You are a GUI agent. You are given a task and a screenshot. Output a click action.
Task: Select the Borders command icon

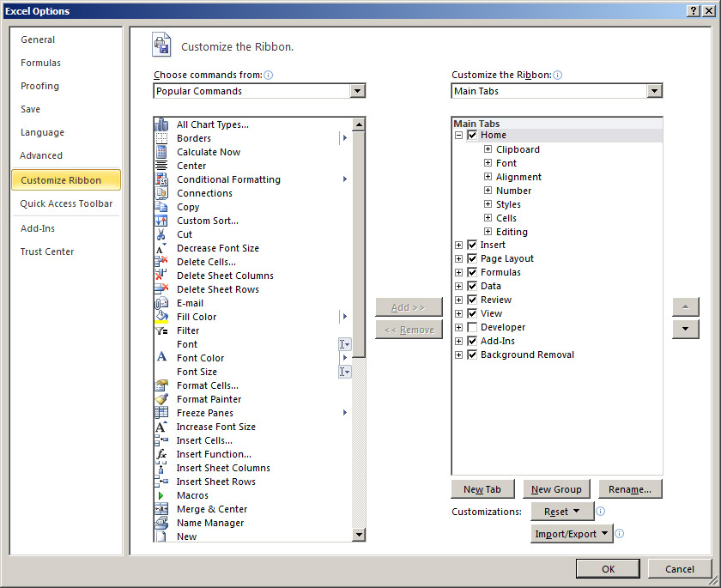161,138
